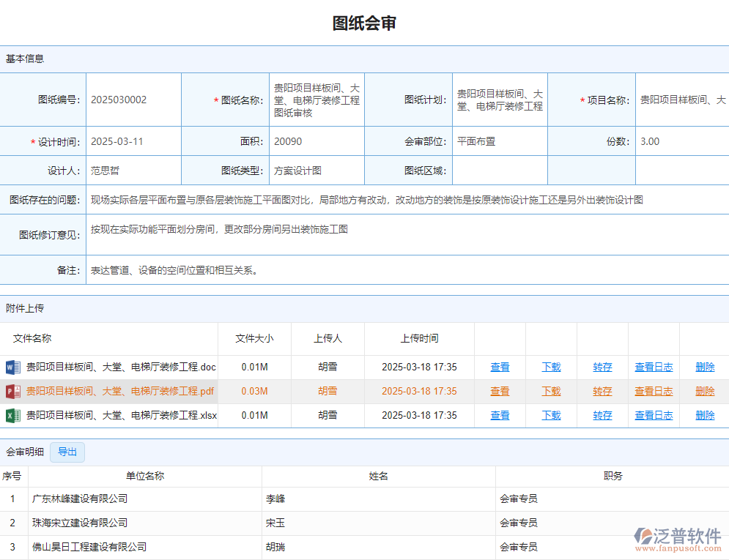Open file name 贵阳项目样板间 .pdf

click(120, 392)
